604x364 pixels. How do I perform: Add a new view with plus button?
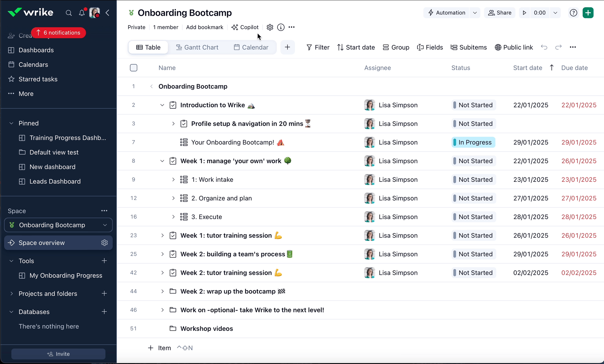coord(287,47)
